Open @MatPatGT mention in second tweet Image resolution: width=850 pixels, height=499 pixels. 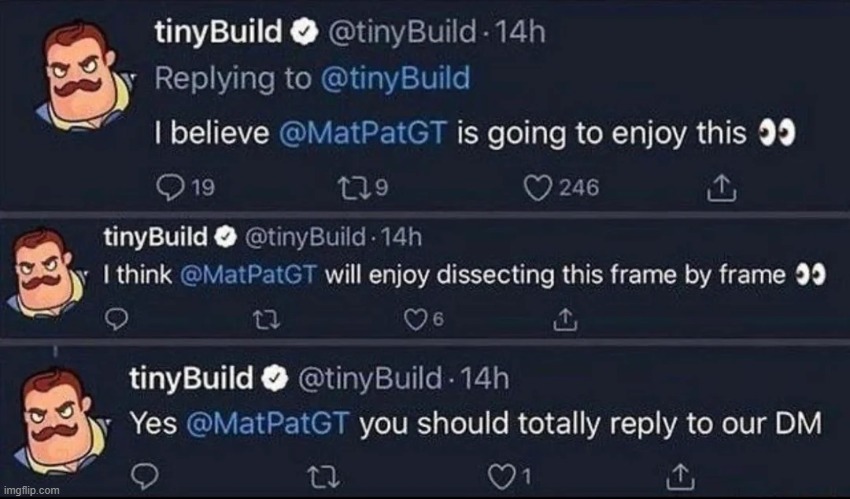click(x=247, y=275)
